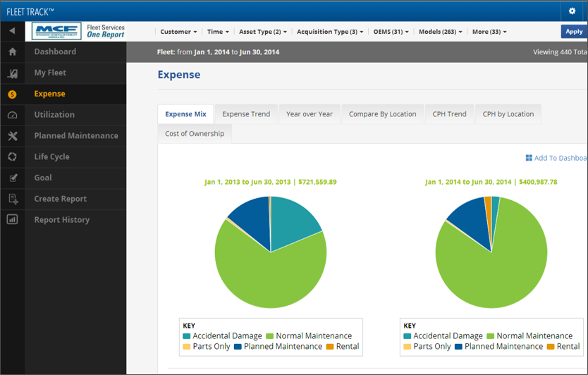Click the Accidental Damage teal legend swatch

point(187,336)
